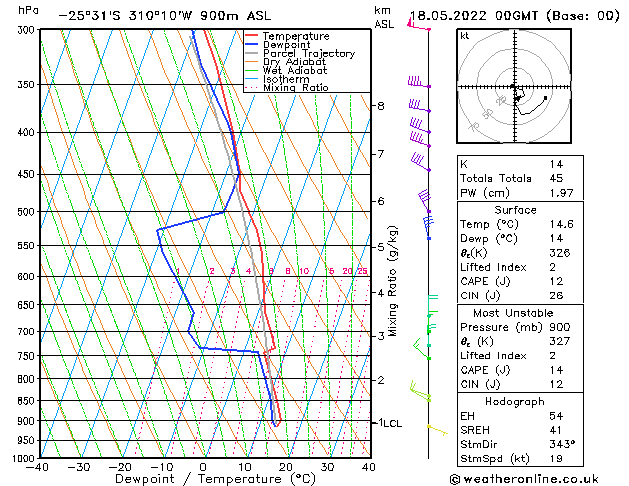This screenshot has height=486, width=629.
Task: Click the km ASL axis heading
Action: [383, 17]
